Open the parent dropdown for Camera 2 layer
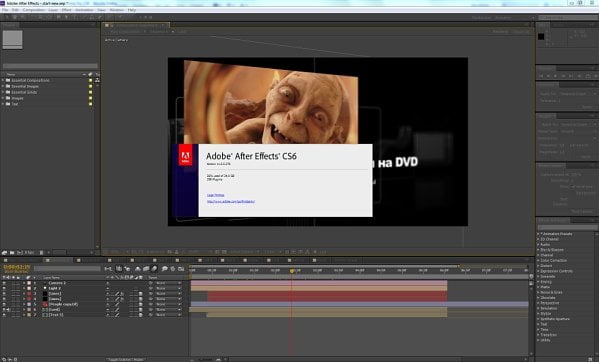599x362 pixels. [168, 283]
